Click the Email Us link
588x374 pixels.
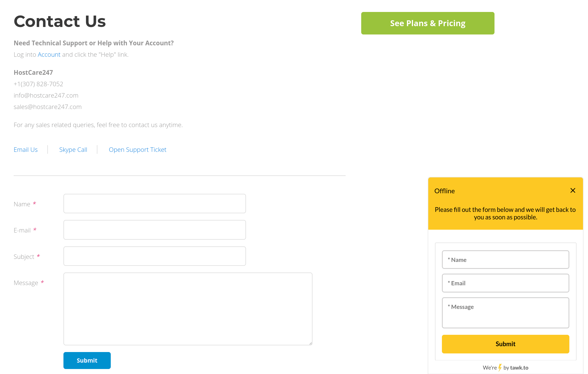coord(26,150)
